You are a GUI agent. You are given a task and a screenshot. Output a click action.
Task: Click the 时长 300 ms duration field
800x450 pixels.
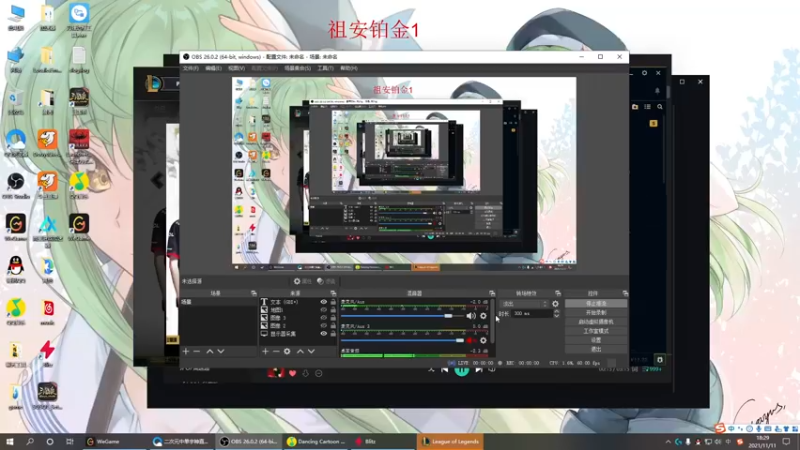[532, 314]
